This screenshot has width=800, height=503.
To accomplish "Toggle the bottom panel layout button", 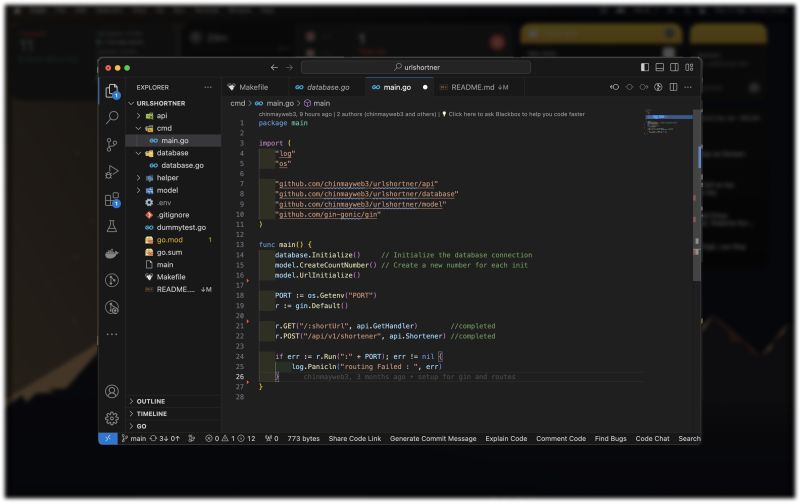I will pyautogui.click(x=660, y=67).
